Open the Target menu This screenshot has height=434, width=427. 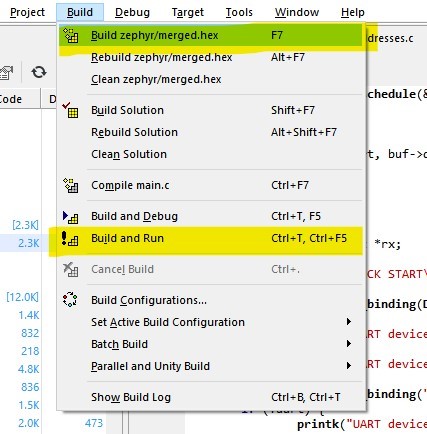[x=188, y=12]
